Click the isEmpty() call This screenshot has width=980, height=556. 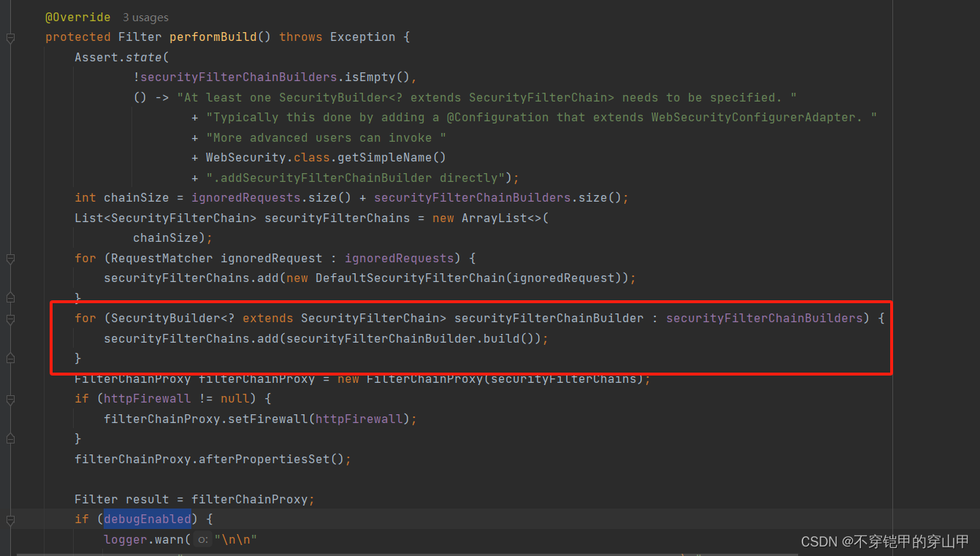coord(378,77)
